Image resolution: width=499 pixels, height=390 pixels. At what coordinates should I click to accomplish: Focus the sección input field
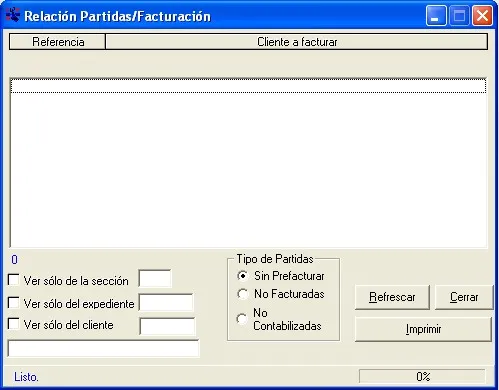[155, 279]
